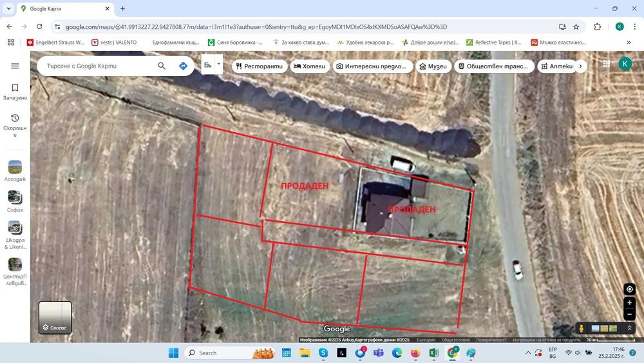Screen dimensions: 644x363
Task: Reload the current page
Action: [x=39, y=26]
